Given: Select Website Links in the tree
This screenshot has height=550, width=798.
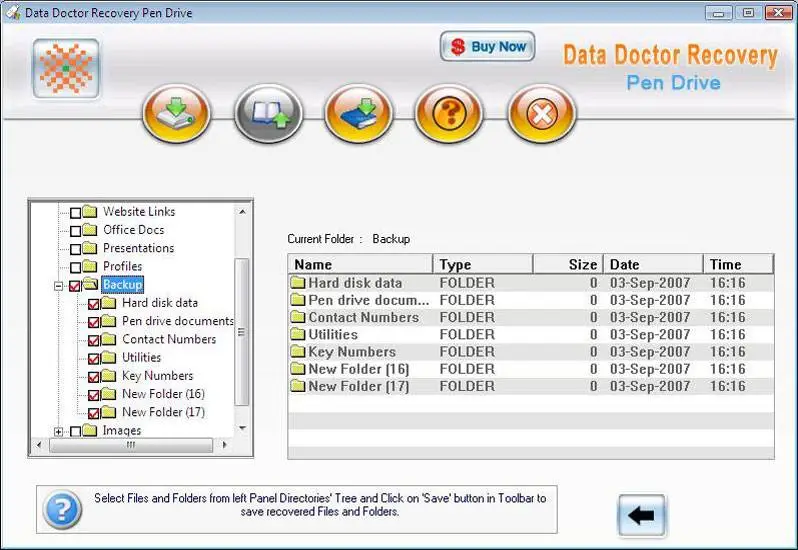Looking at the screenshot, I should coord(139,211).
